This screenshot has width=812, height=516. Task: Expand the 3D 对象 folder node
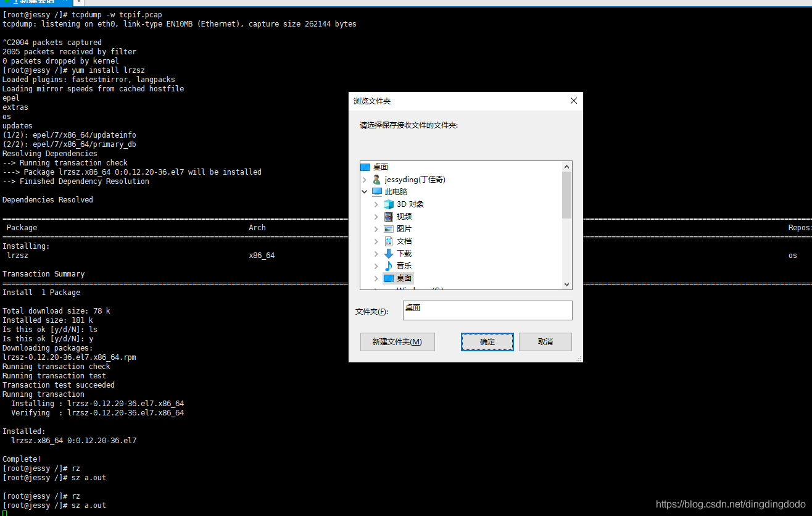[376, 204]
